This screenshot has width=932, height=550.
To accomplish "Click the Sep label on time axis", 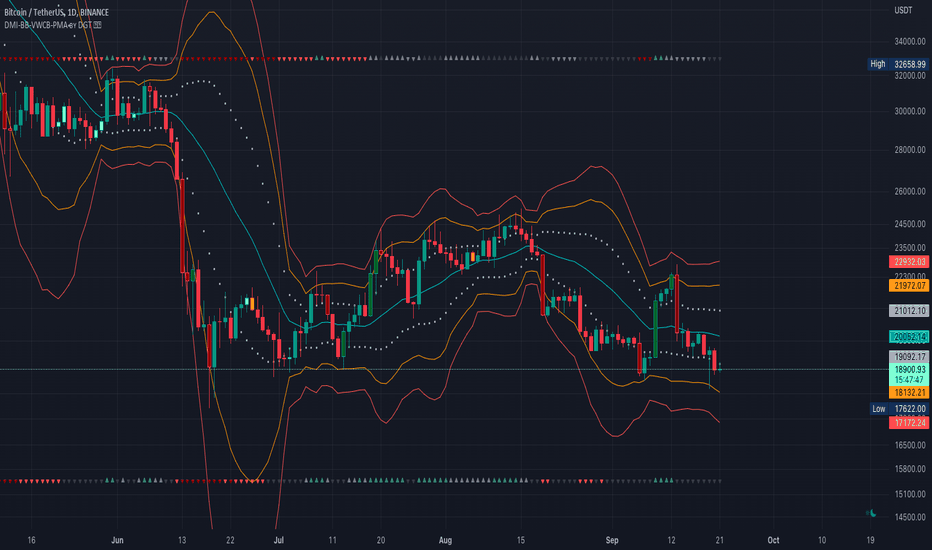I will click(x=612, y=540).
